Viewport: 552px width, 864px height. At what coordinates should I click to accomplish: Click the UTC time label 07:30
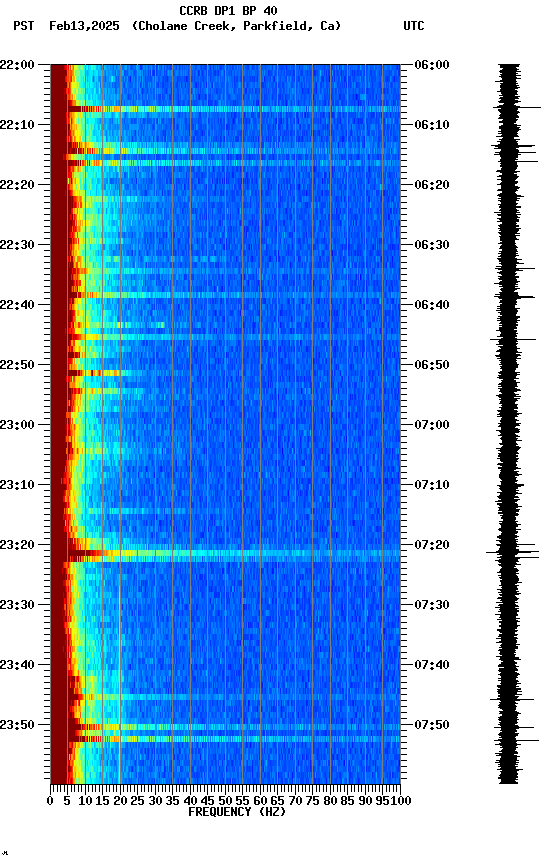click(432, 605)
